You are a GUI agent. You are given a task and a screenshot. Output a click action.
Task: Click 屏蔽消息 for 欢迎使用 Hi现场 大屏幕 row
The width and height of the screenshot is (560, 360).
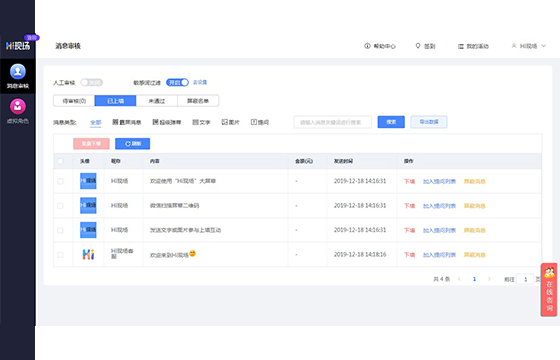(475, 181)
